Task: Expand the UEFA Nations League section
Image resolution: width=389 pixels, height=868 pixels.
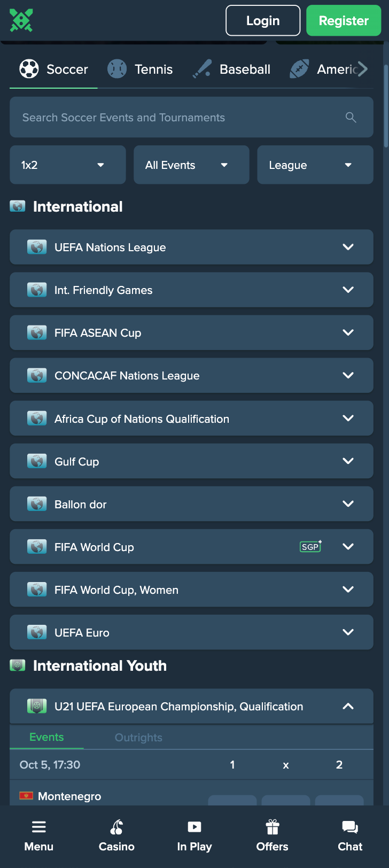Action: pyautogui.click(x=191, y=247)
